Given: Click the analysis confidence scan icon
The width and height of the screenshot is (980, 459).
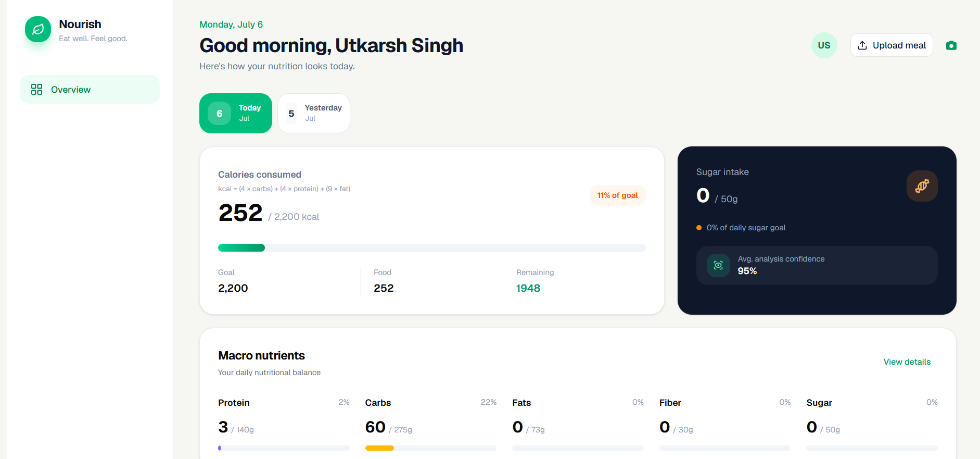Looking at the screenshot, I should (718, 265).
